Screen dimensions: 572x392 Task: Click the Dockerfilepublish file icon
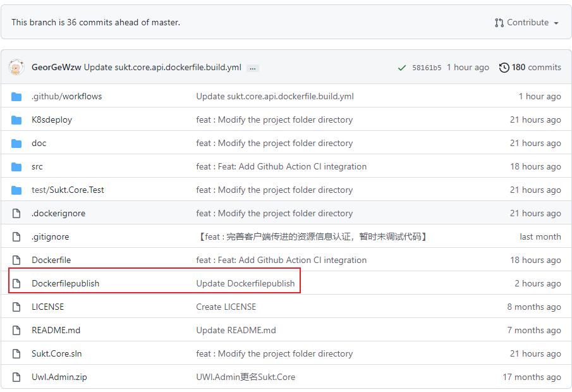[x=16, y=284]
